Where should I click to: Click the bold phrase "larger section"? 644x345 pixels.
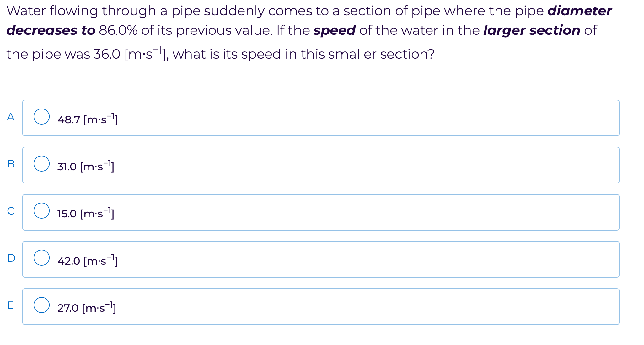532,30
